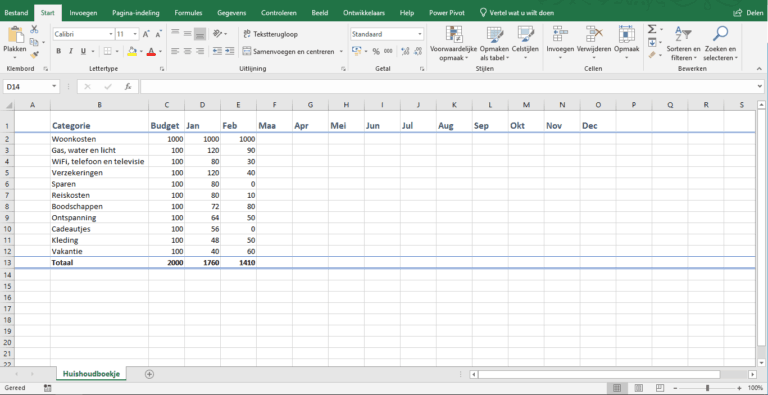This screenshot has width=768, height=395.
Task: Click Vertel wat u wilt doen
Action: click(x=516, y=13)
